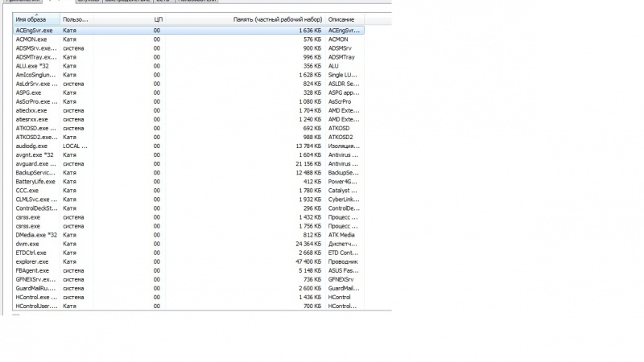Select the audiodg.exe process
This screenshot has width=644, height=362.
[188, 146]
